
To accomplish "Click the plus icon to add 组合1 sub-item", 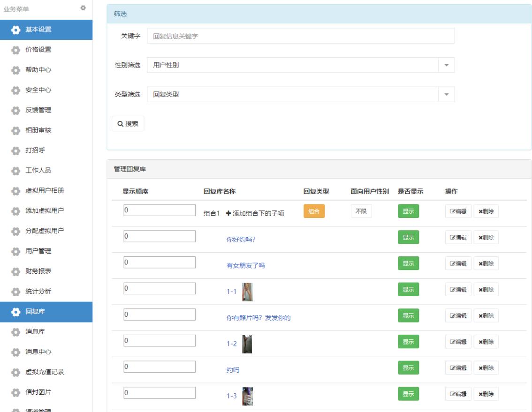I will click(x=228, y=213).
